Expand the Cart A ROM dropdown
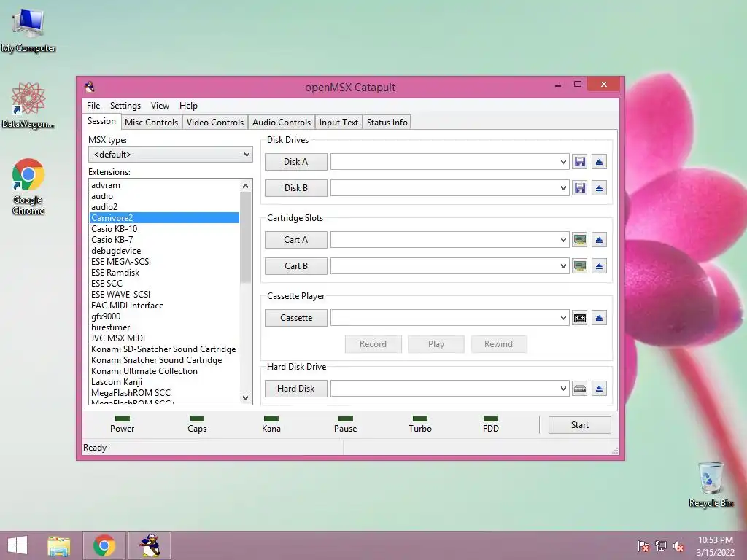The image size is (747, 560). (x=563, y=240)
